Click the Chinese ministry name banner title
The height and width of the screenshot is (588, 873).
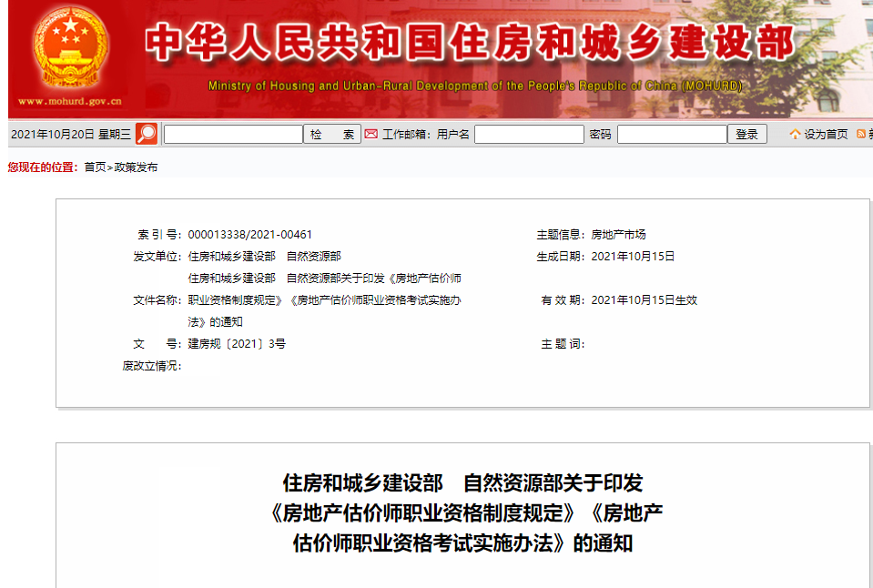tap(469, 42)
